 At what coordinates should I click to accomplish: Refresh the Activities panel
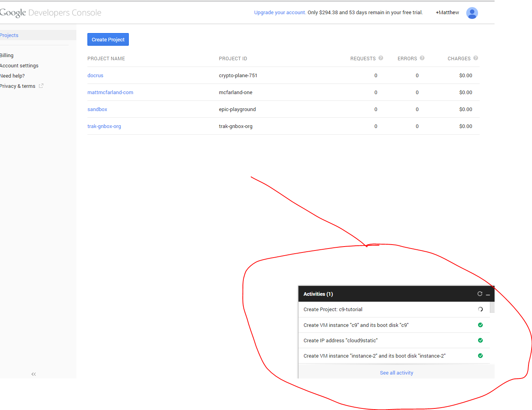pyautogui.click(x=480, y=294)
